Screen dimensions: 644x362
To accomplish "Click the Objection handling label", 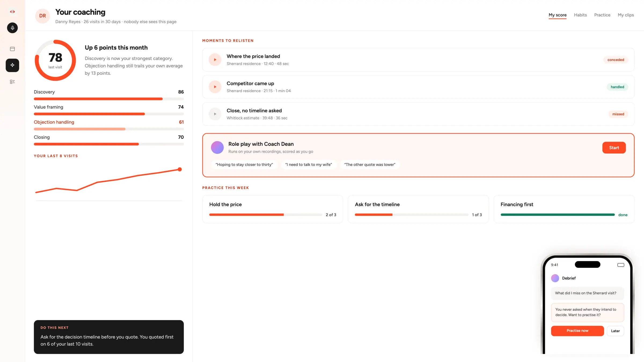I will [54, 122].
